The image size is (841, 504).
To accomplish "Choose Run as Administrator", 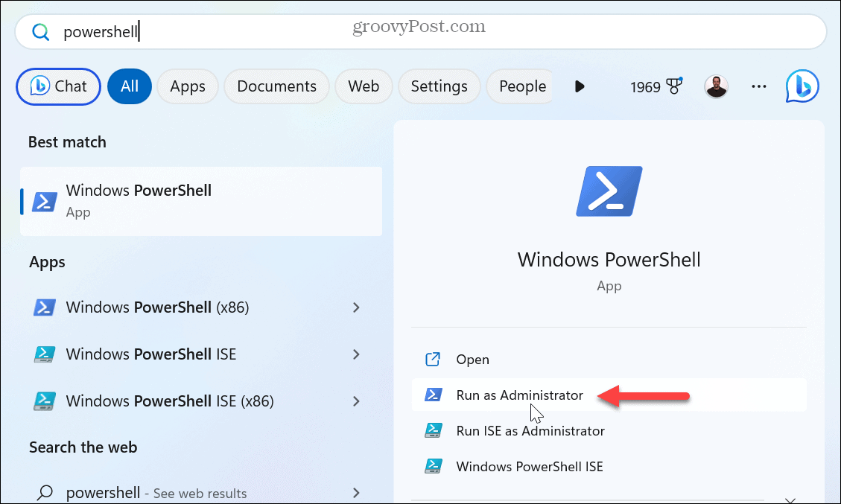I will (x=609, y=395).
